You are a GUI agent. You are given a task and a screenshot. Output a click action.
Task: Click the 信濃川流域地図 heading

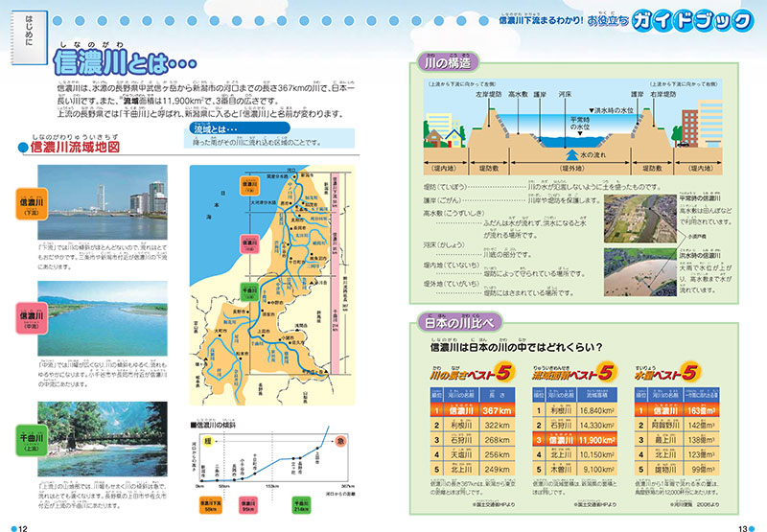76,147
